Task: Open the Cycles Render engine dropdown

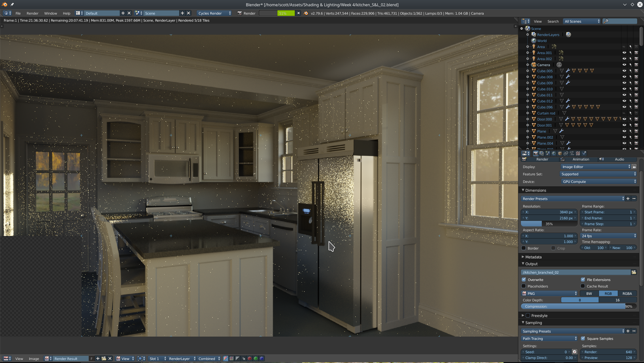Action: point(214,13)
